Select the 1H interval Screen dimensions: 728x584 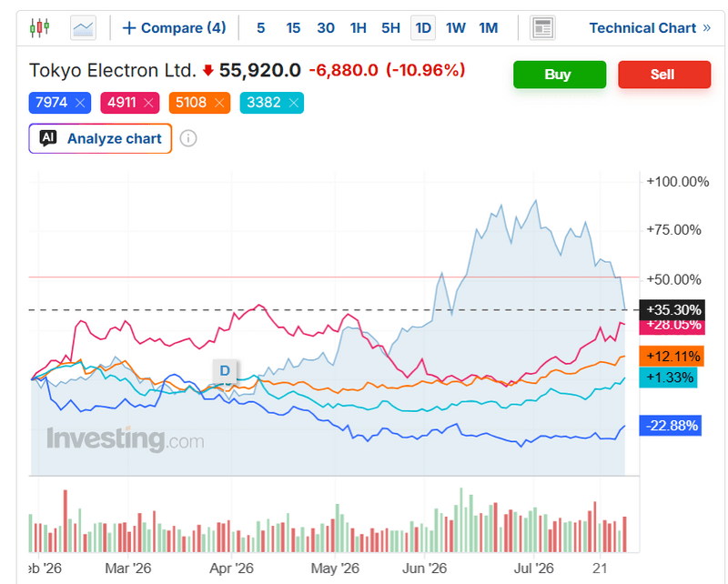pos(358,28)
